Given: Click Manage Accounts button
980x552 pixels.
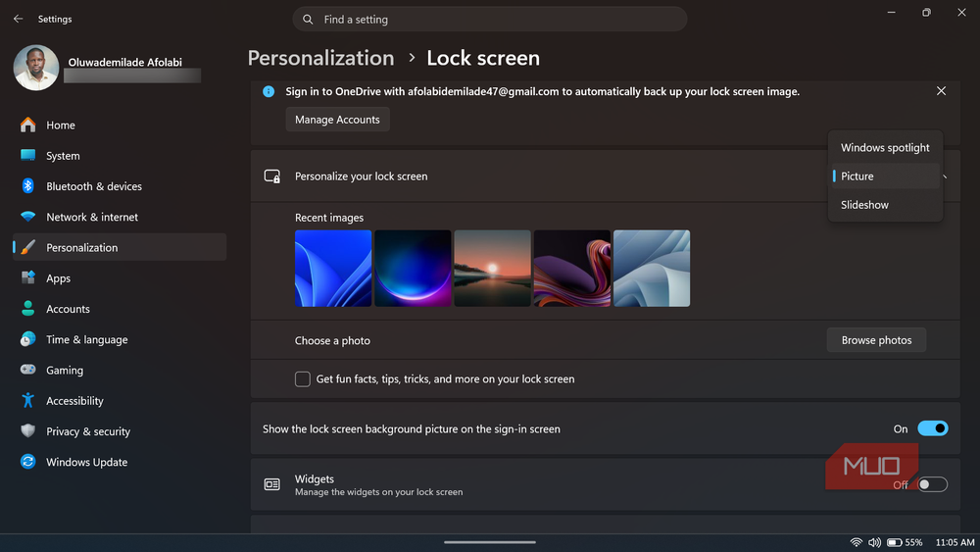Looking at the screenshot, I should pos(337,120).
